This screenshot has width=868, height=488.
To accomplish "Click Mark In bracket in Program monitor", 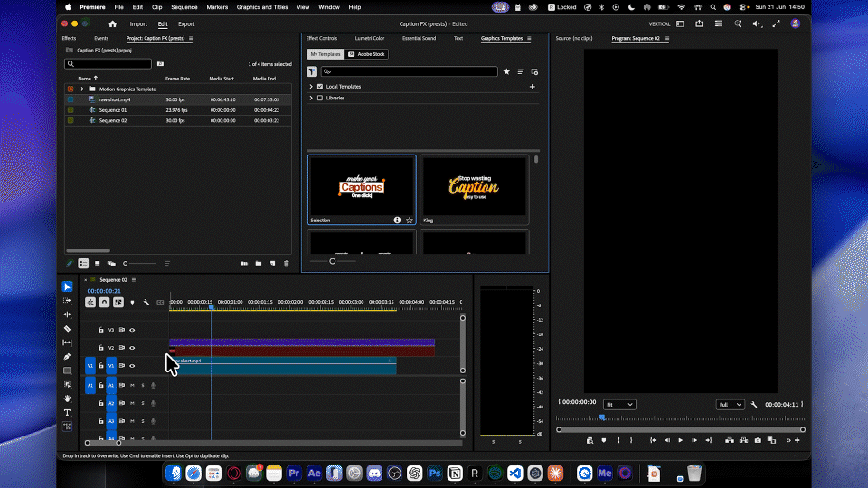I will click(x=618, y=440).
